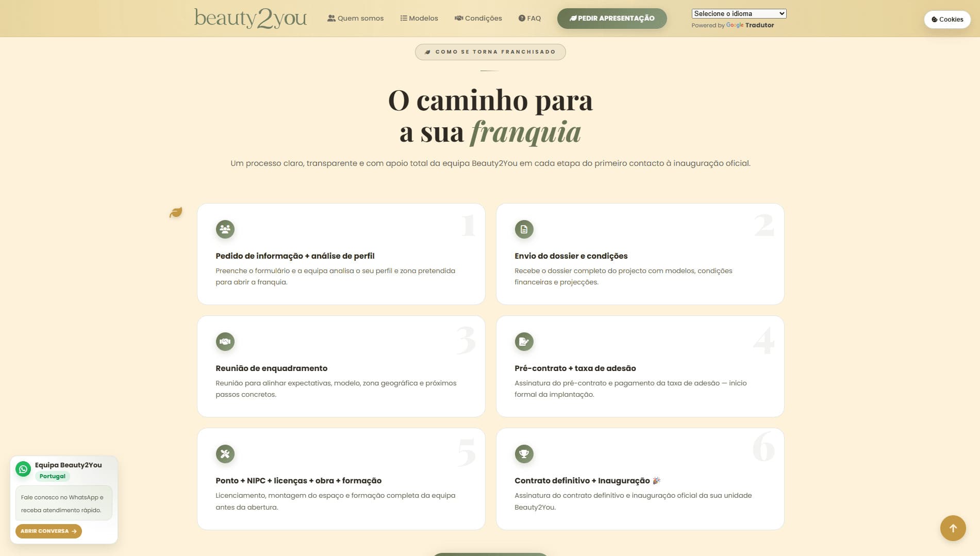The width and height of the screenshot is (980, 556).
Task: Click the contract signing icon in Pré-contrato card
Action: point(524,342)
